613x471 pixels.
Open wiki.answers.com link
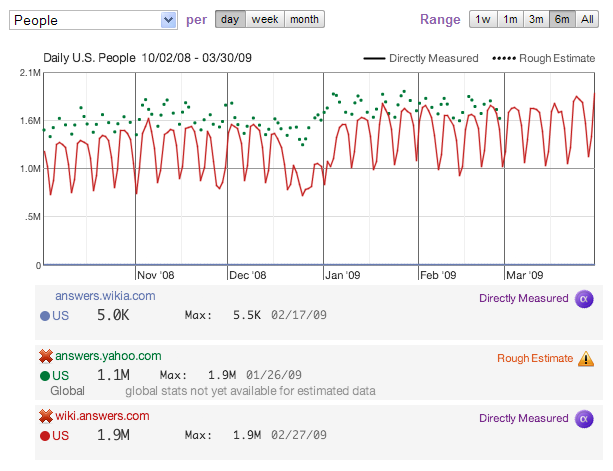102,415
